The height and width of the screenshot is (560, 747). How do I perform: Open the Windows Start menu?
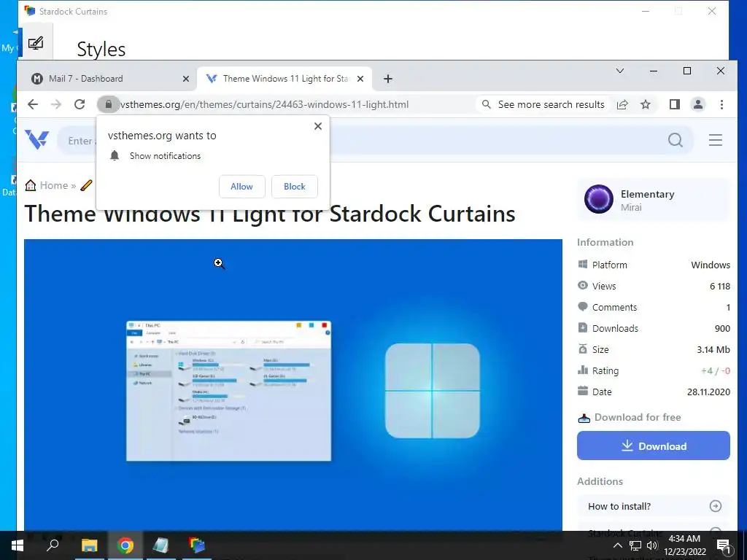click(18, 545)
